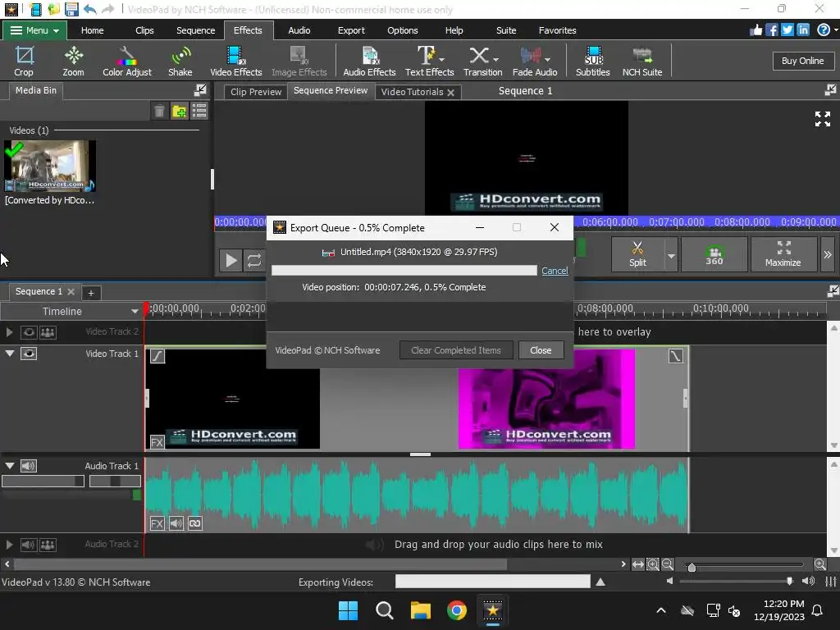
Task: Open the Timeline mode dropdown
Action: click(135, 311)
